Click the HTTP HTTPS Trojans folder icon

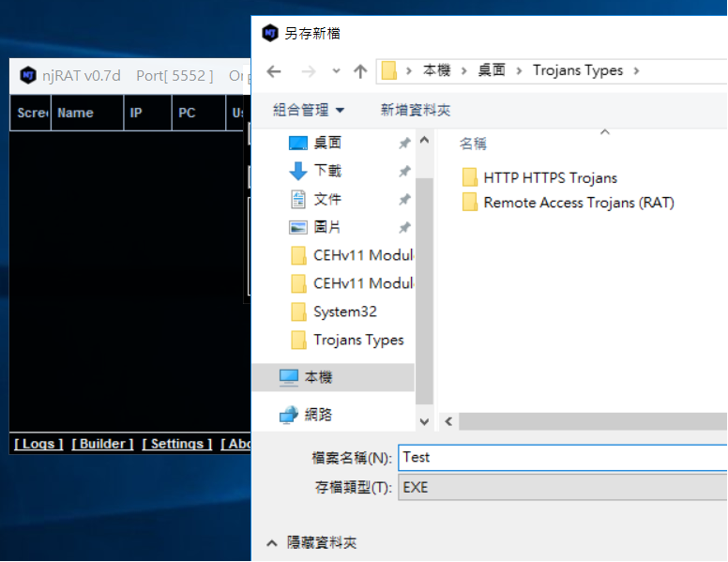(x=469, y=177)
